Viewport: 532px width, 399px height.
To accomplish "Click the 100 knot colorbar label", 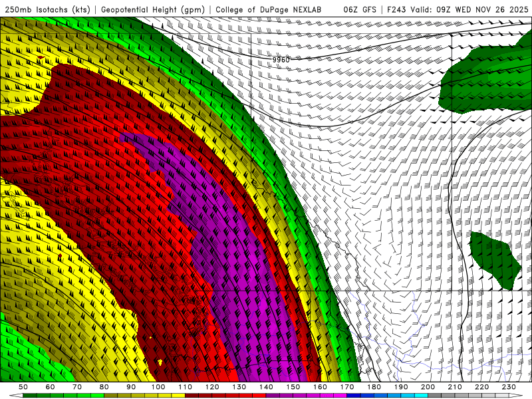I will point(158,387).
